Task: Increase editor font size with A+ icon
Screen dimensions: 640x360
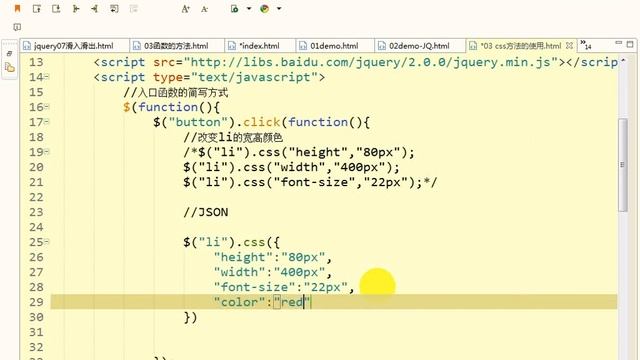Action: (x=185, y=9)
